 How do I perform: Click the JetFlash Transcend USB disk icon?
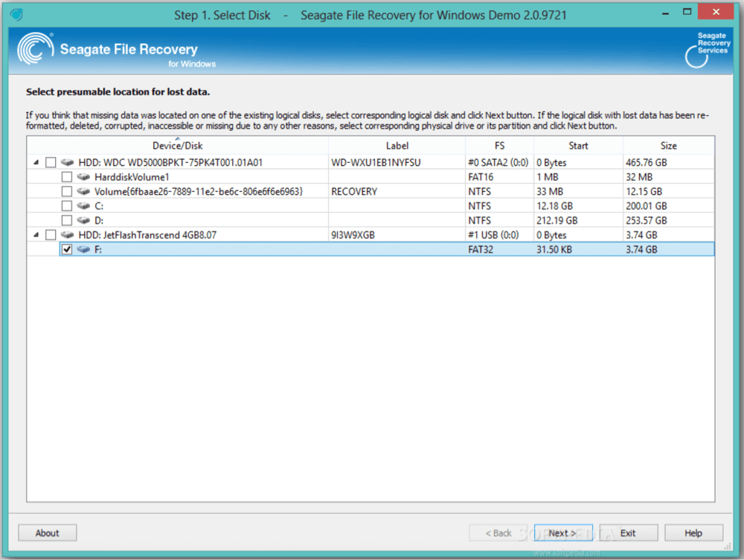click(68, 235)
